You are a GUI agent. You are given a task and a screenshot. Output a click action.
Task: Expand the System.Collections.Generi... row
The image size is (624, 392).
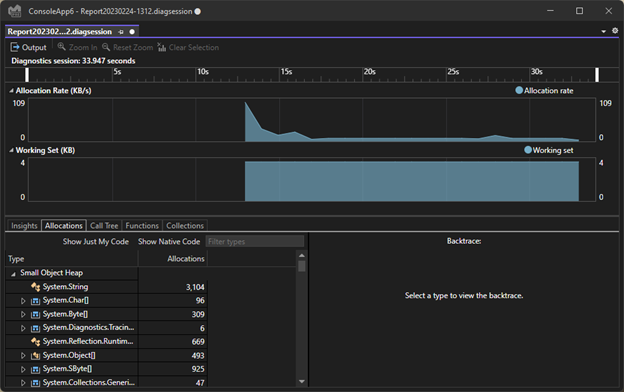click(x=23, y=383)
